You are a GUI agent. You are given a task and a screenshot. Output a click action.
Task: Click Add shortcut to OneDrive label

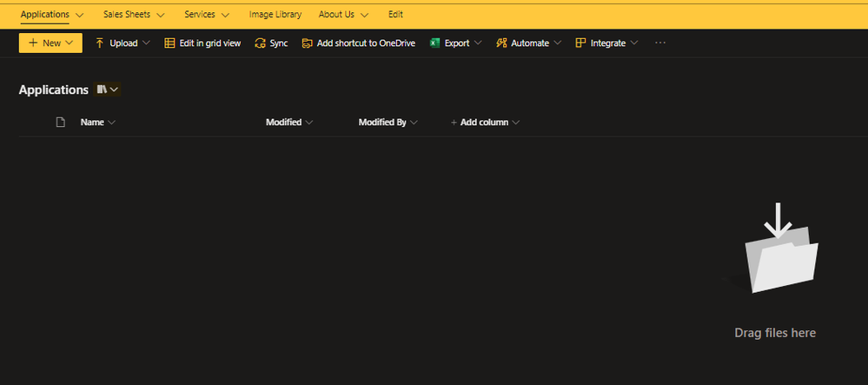coord(366,43)
